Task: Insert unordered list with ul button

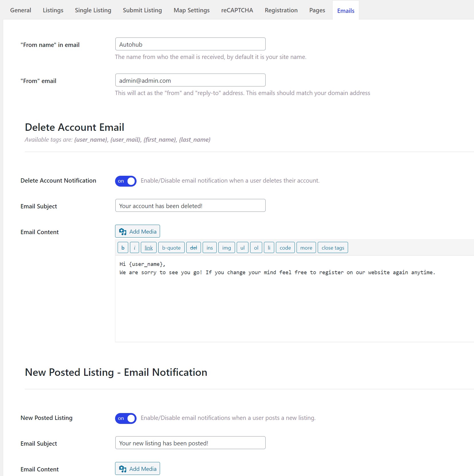Action: click(x=242, y=248)
